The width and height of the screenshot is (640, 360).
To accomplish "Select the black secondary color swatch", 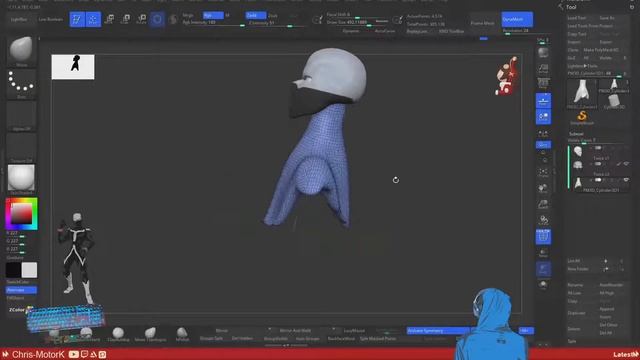I will click(13, 270).
